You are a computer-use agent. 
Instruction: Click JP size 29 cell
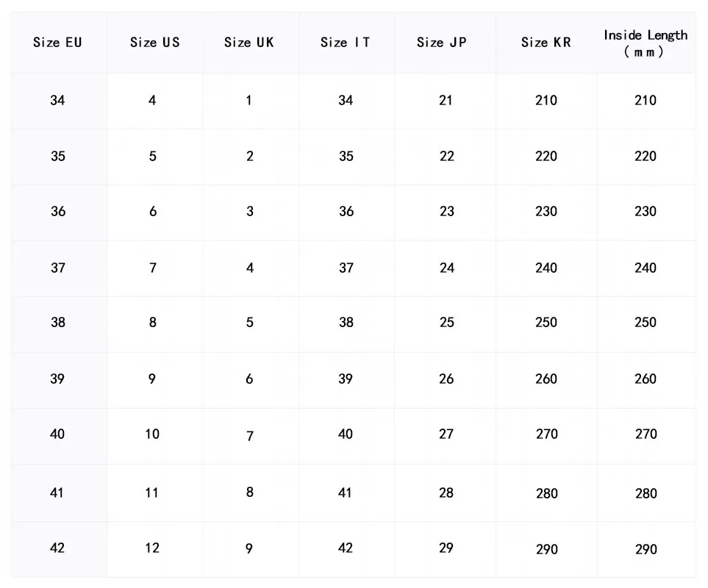[x=446, y=548]
